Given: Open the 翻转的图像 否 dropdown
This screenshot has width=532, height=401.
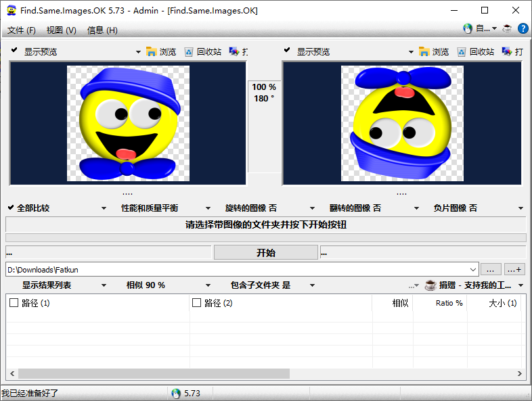Looking at the screenshot, I should pos(416,208).
